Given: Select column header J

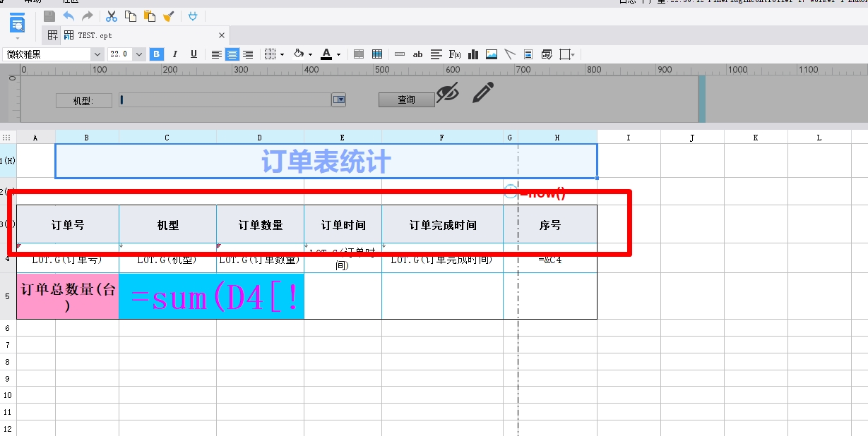Looking at the screenshot, I should [692, 138].
